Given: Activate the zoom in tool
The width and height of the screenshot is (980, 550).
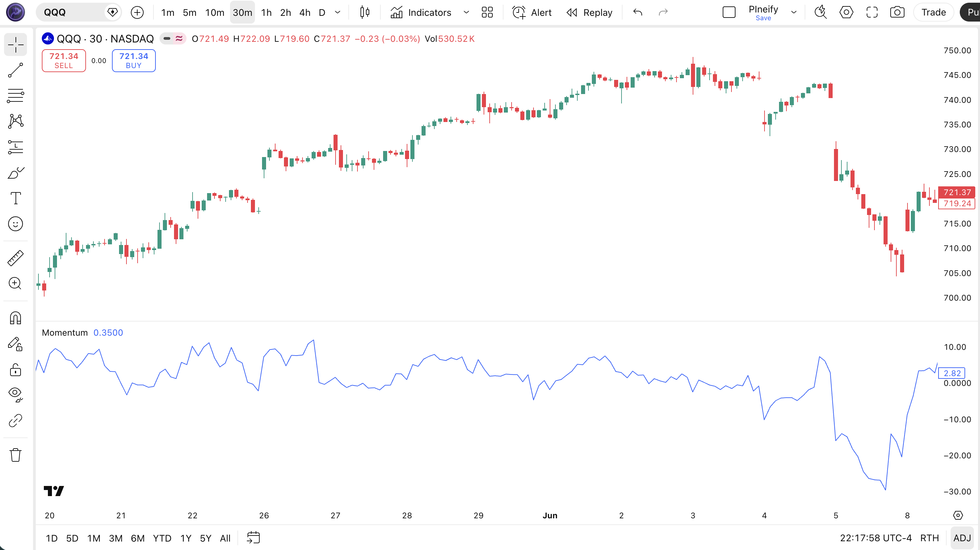Looking at the screenshot, I should coord(16,283).
